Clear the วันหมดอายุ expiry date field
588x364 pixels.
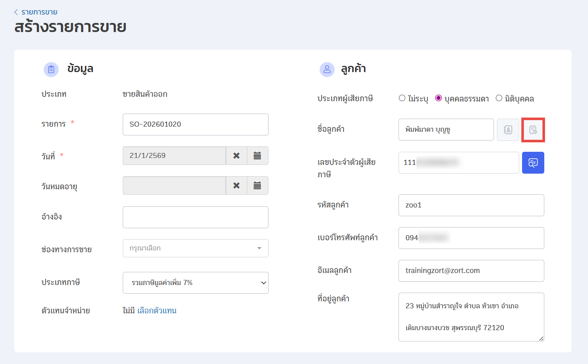236,186
